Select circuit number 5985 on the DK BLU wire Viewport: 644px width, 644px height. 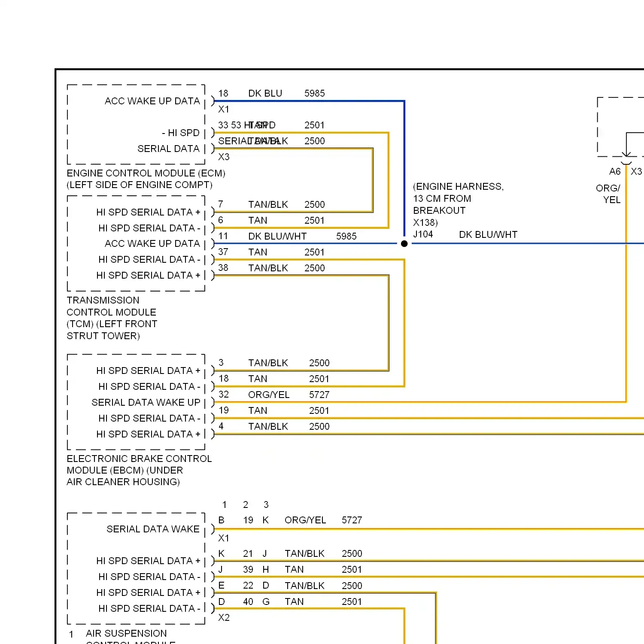(x=314, y=93)
